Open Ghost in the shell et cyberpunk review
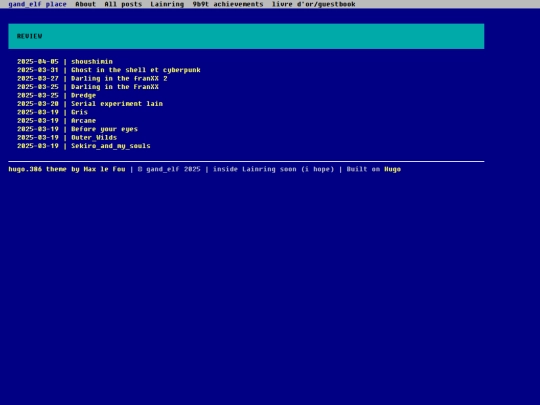Viewport: 540px width, 405px height. click(x=136, y=70)
